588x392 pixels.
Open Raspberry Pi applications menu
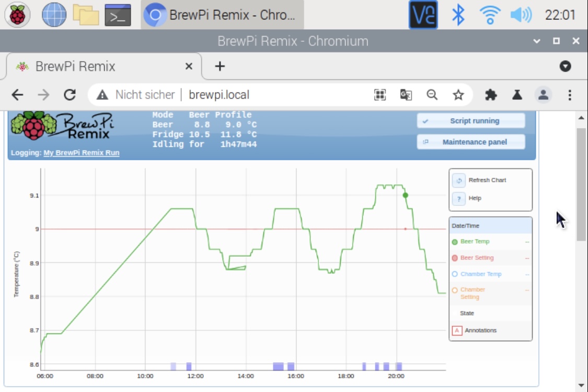pyautogui.click(x=17, y=15)
